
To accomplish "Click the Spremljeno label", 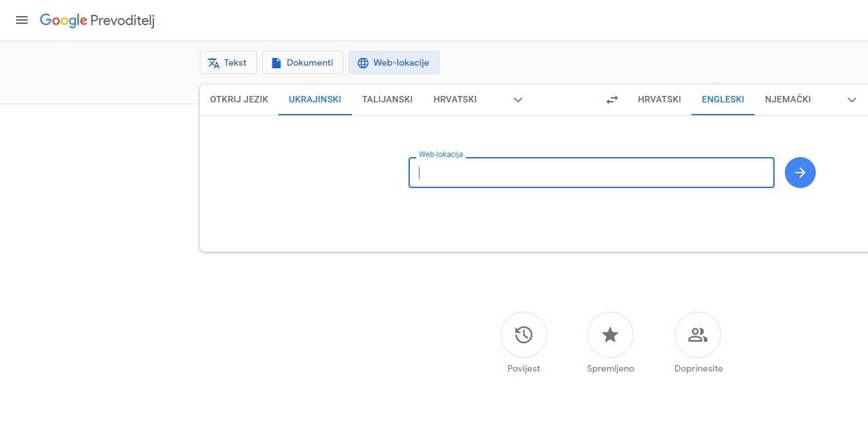I will [x=610, y=369].
